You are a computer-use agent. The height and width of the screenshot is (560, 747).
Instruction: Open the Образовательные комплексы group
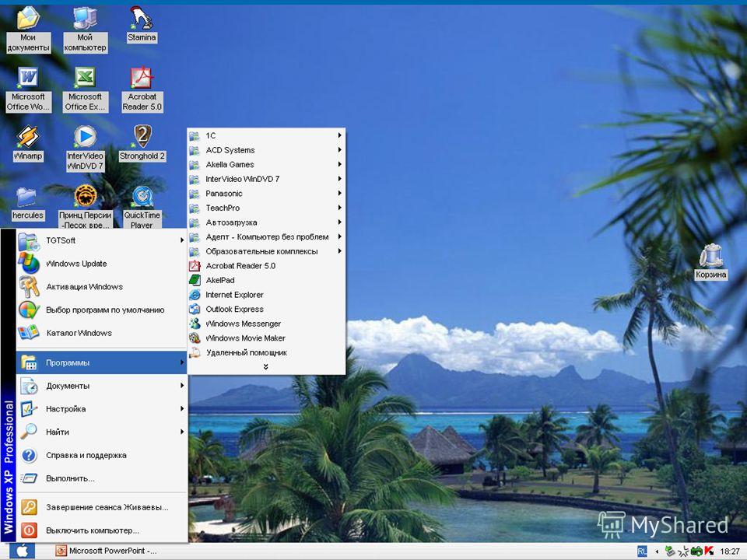pyautogui.click(x=266, y=251)
